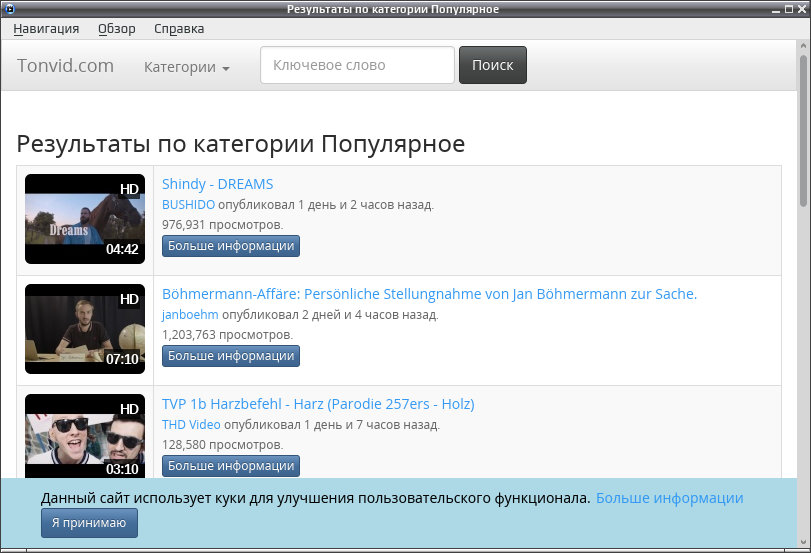Click the 128,580 просмотров text
811x553 pixels.
click(222, 445)
